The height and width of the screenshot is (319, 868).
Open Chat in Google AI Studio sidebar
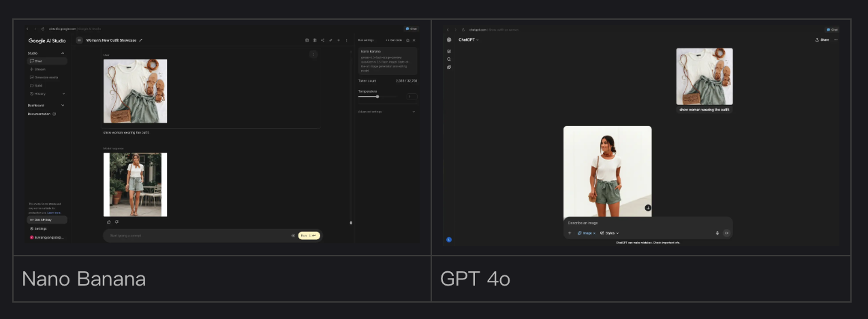[x=47, y=61]
